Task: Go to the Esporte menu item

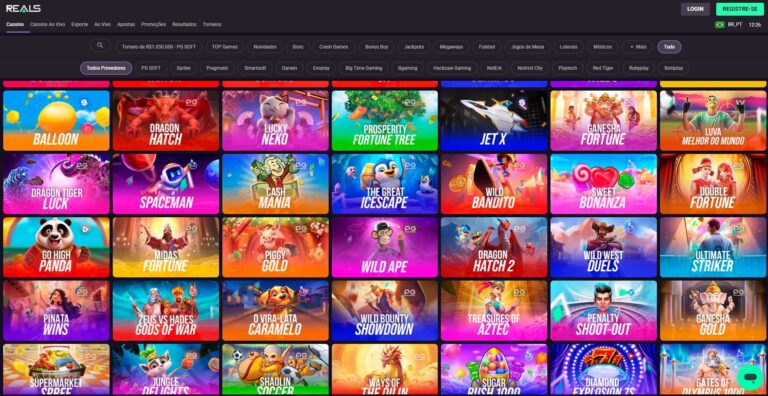Action: [x=79, y=24]
